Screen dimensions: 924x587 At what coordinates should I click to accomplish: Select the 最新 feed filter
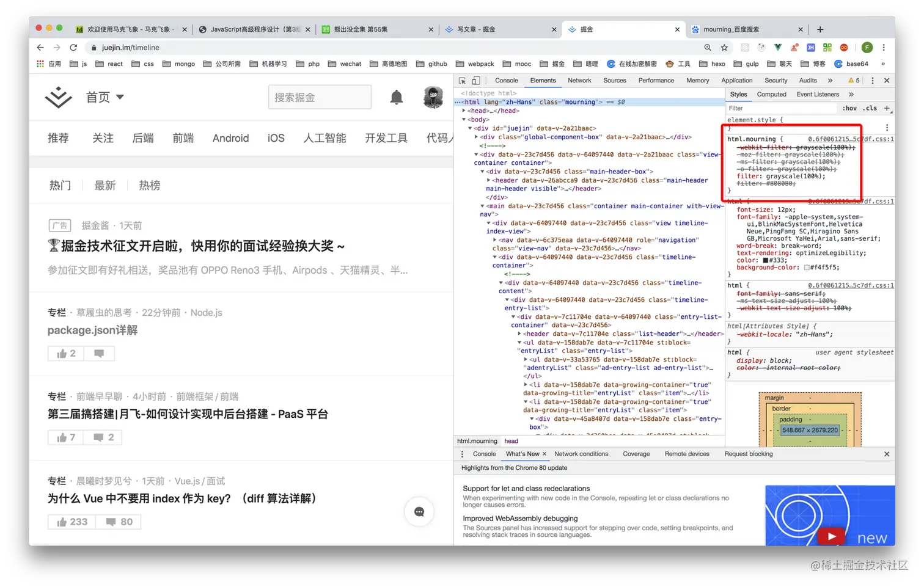[x=105, y=186]
